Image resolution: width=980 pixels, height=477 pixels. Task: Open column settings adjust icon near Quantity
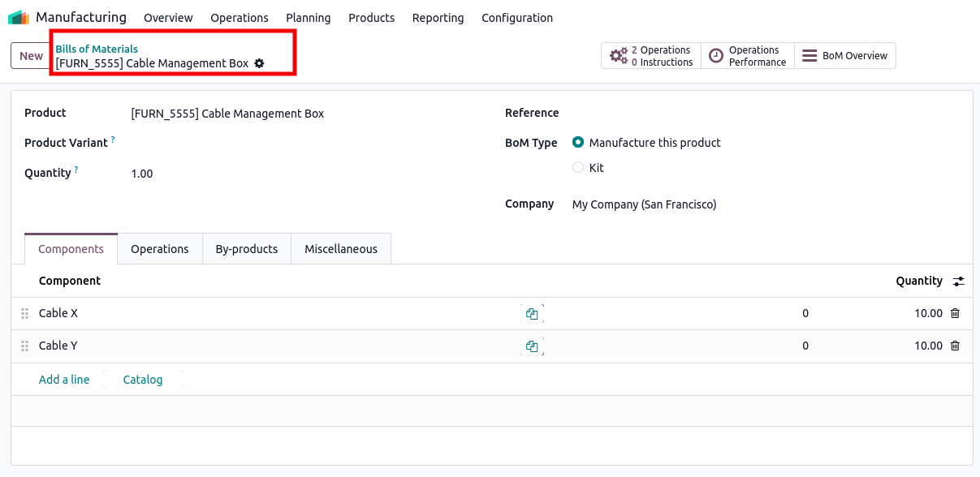(959, 281)
